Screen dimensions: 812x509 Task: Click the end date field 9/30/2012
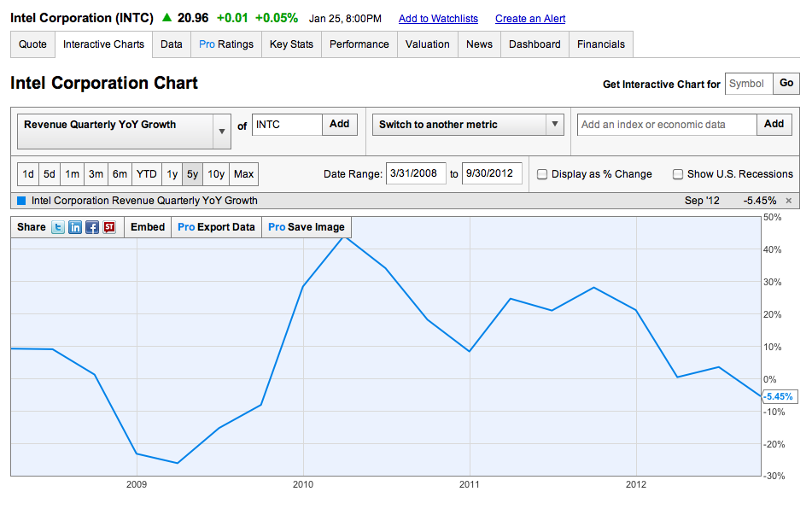(492, 173)
